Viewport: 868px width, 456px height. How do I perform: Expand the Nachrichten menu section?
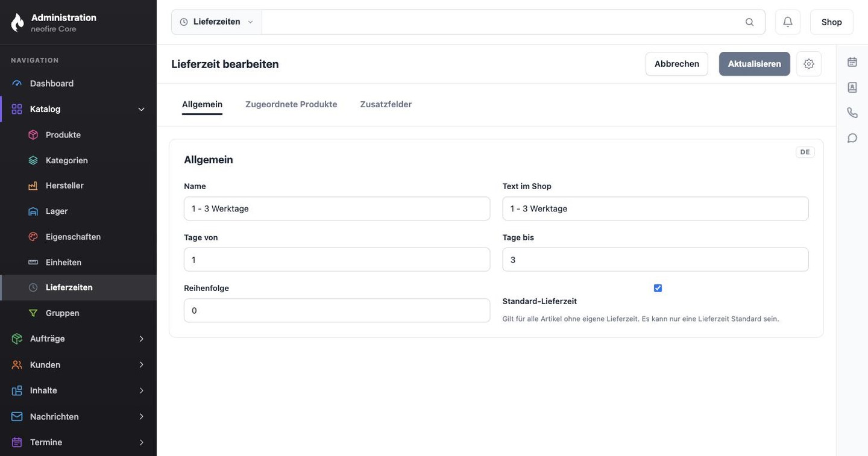click(x=141, y=417)
